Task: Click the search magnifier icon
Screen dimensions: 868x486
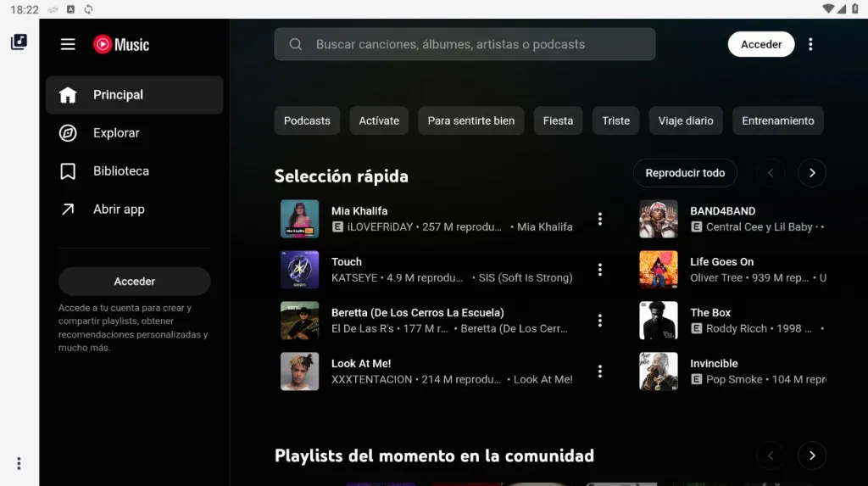Action: pos(296,44)
